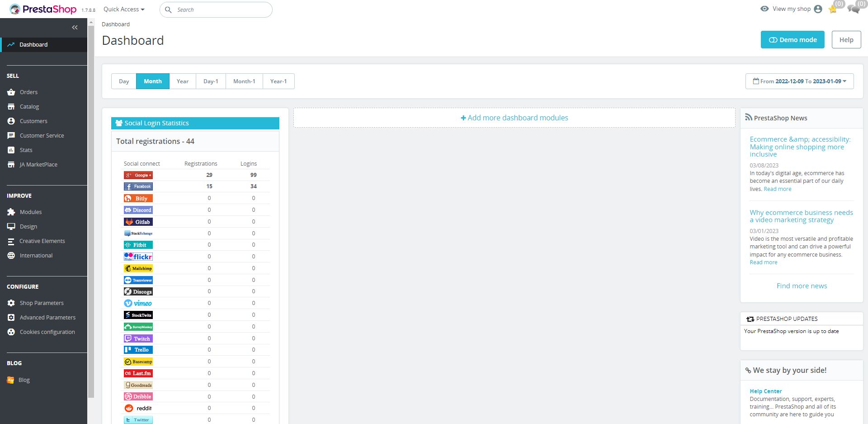
Task: Click the Advanced Parameters icon
Action: pos(11,318)
